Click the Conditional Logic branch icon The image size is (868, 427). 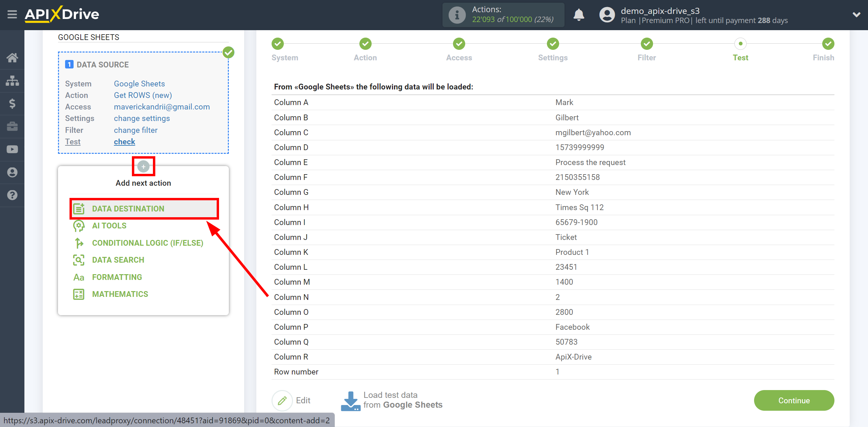coord(79,243)
